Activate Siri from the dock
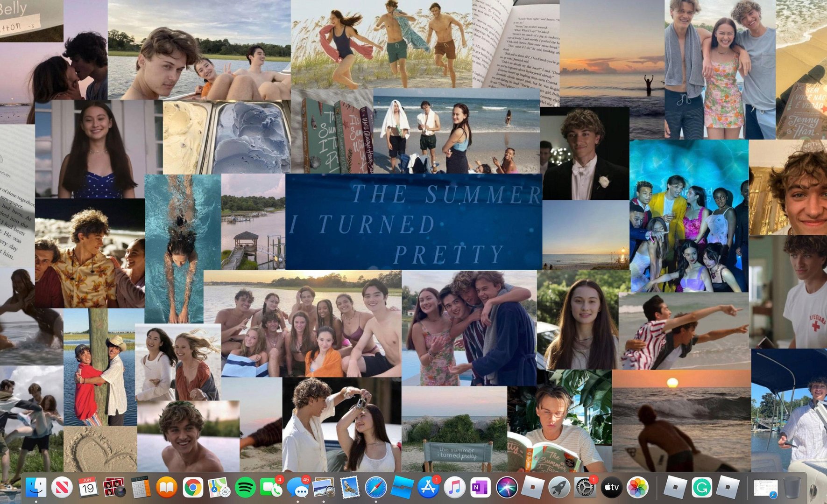This screenshot has width=827, height=504. pos(507,488)
